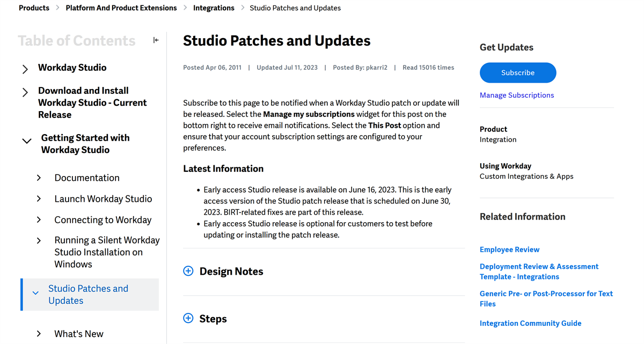Viewport: 644px width, 344px height.
Task: Open What's New tree entry
Action: (79, 334)
